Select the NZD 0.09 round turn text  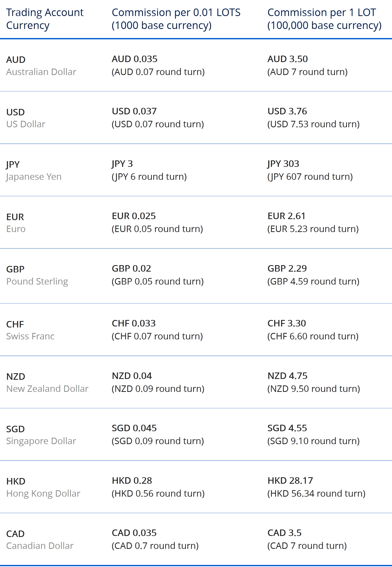(x=158, y=389)
